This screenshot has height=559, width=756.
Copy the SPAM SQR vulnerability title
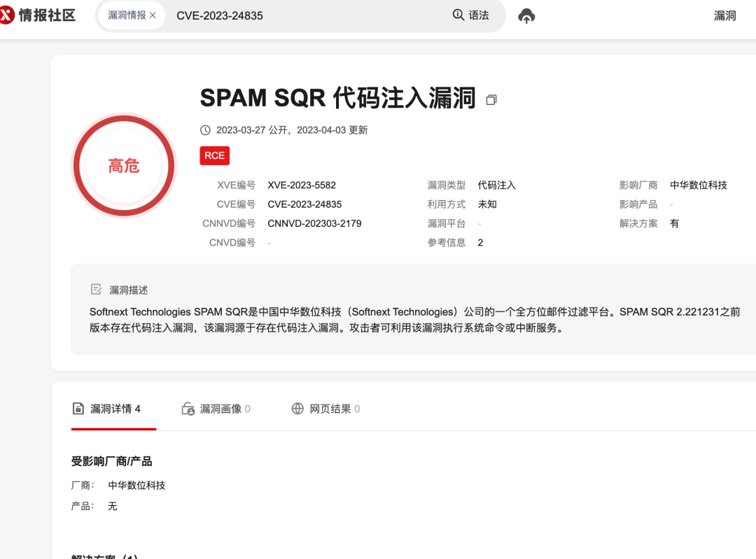coord(491,100)
